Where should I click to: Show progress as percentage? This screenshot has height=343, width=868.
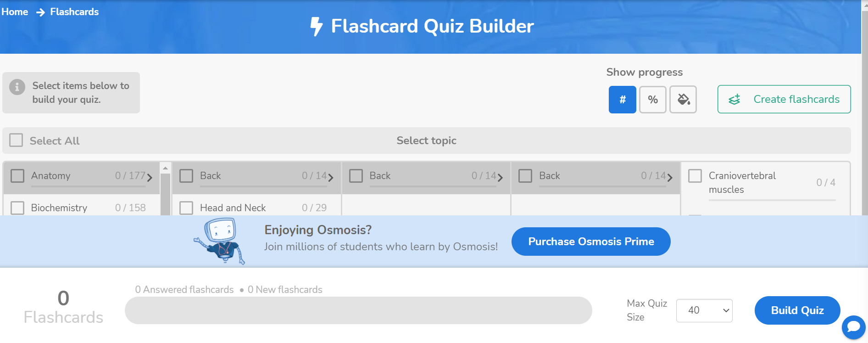coord(652,100)
